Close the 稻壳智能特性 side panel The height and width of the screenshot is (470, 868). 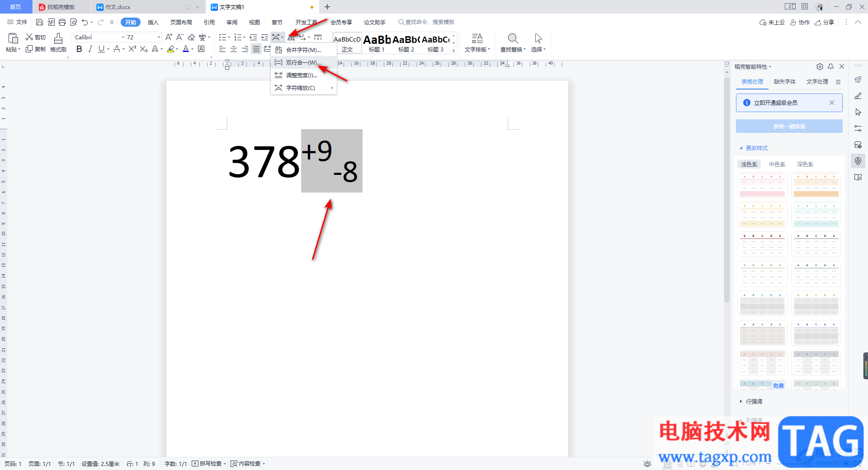(x=842, y=66)
